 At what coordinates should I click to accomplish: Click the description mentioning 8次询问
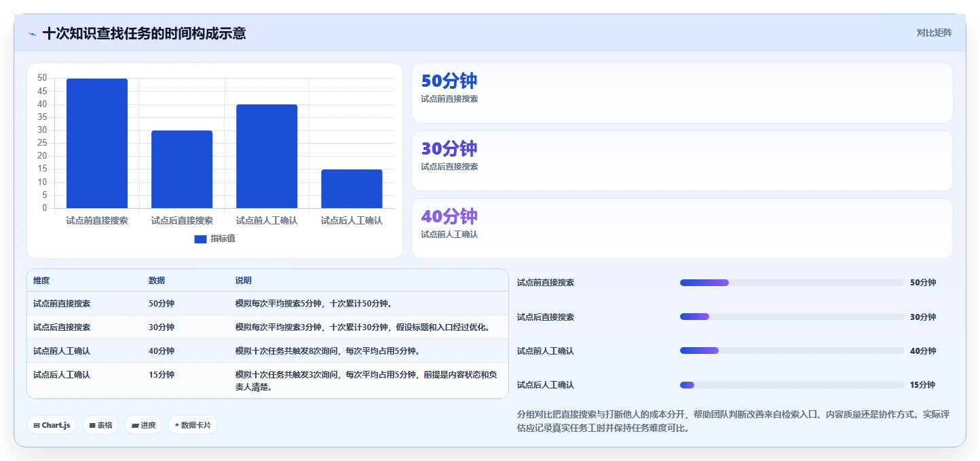point(328,351)
